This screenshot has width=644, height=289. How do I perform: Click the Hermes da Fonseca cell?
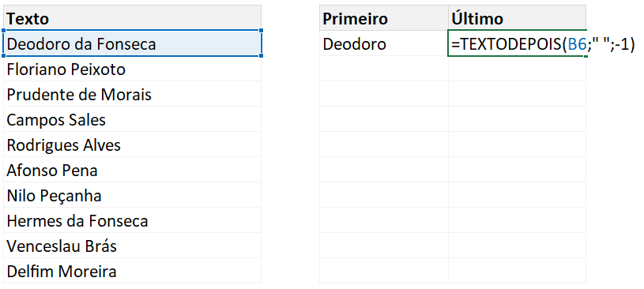pos(132,220)
